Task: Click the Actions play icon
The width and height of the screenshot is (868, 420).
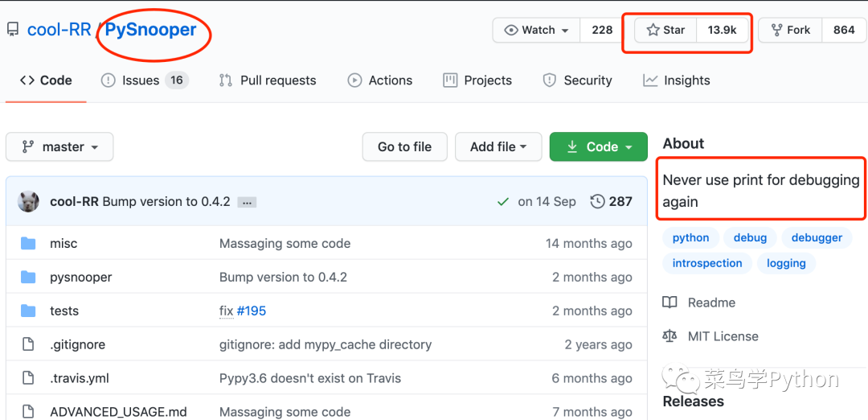Action: (x=354, y=80)
